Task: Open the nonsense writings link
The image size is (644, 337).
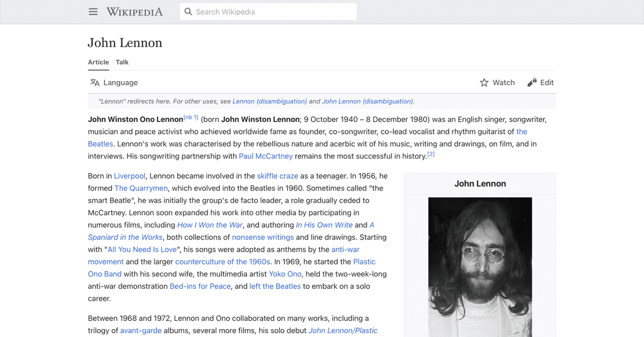Action: pos(263,237)
